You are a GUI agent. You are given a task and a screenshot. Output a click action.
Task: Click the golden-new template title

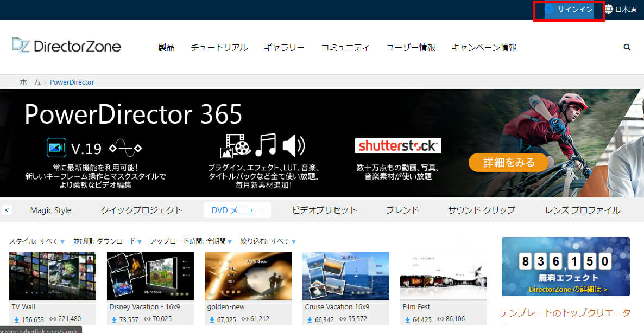coord(226,307)
